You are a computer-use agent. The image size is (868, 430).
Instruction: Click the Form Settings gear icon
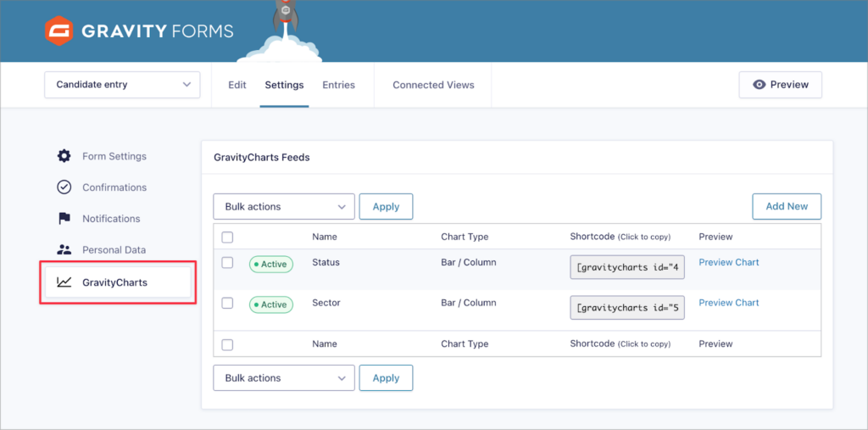(64, 156)
